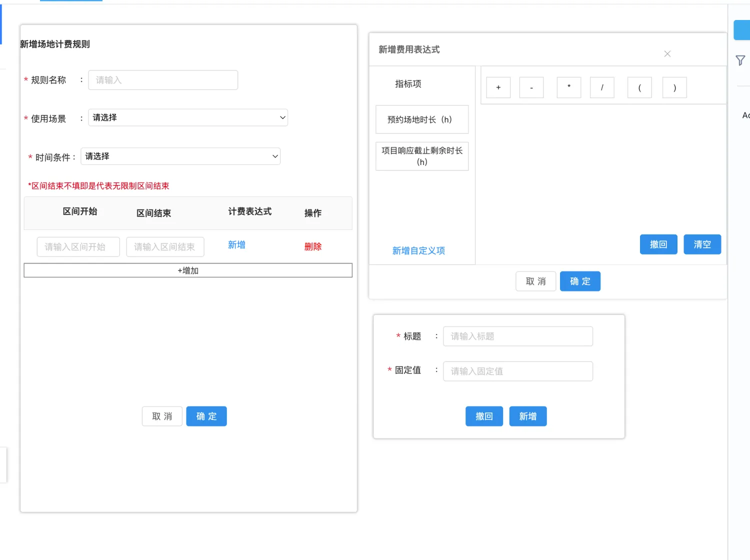Close the 新增费用表达式 dialog

(667, 53)
